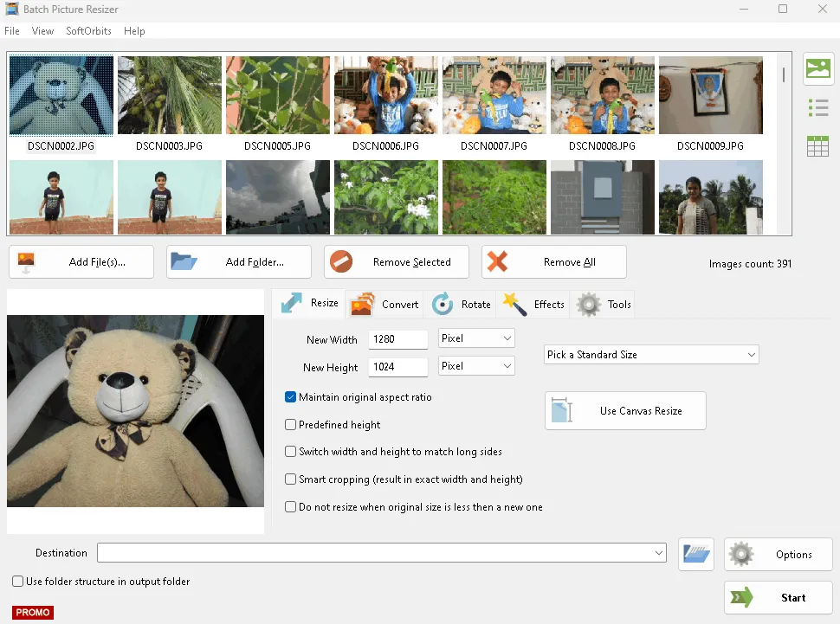Open the New Width unit dropdown
Viewport: 840px width, 624px height.
pos(476,338)
